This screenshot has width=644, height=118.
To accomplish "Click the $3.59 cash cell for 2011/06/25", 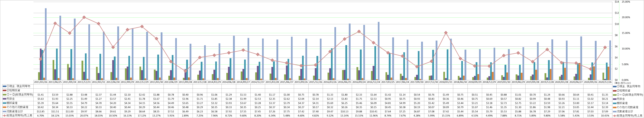I will 55,94.
